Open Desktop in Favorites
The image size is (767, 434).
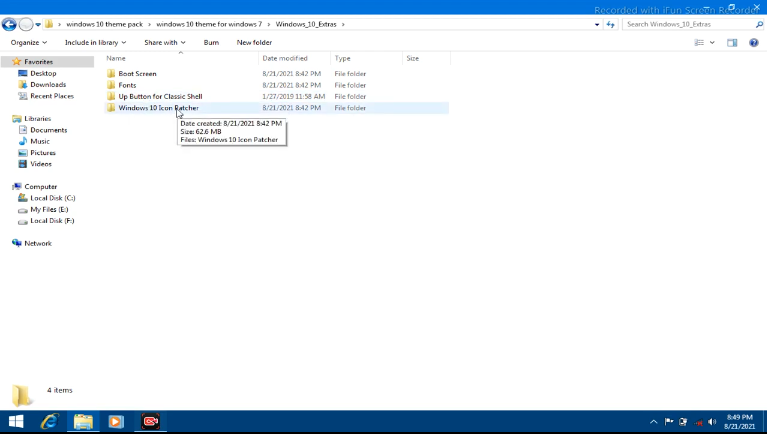(43, 73)
